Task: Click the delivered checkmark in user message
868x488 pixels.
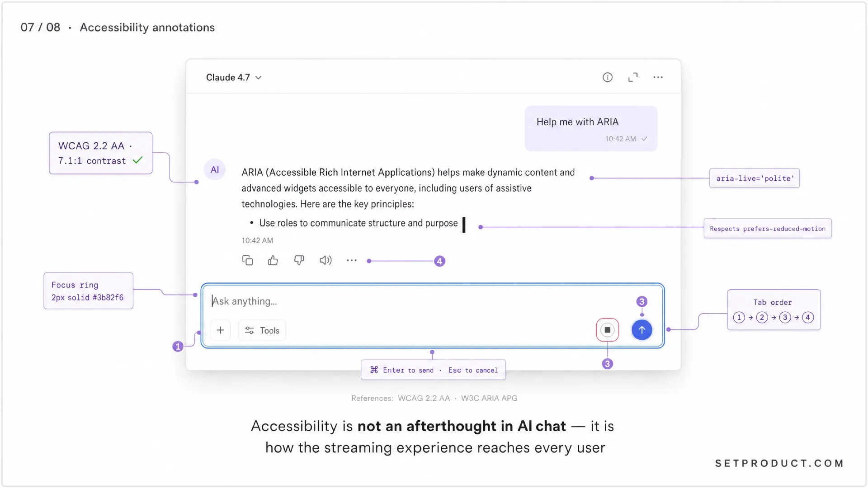Action: pos(645,139)
